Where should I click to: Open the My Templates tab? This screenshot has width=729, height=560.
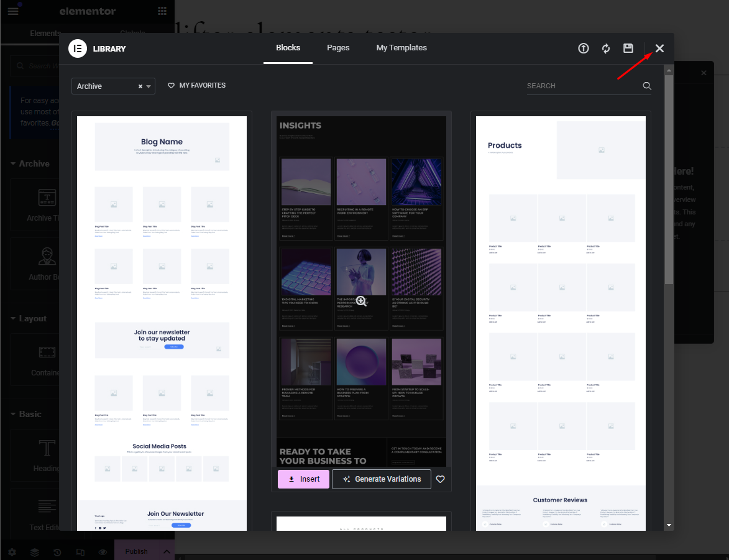(x=401, y=47)
